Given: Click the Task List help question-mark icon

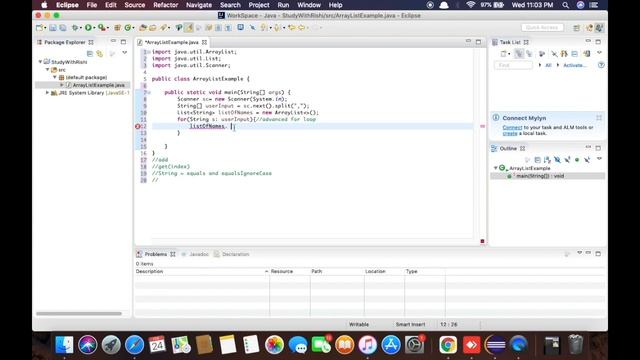Looking at the screenshot, I should pyautogui.click(x=601, y=65).
